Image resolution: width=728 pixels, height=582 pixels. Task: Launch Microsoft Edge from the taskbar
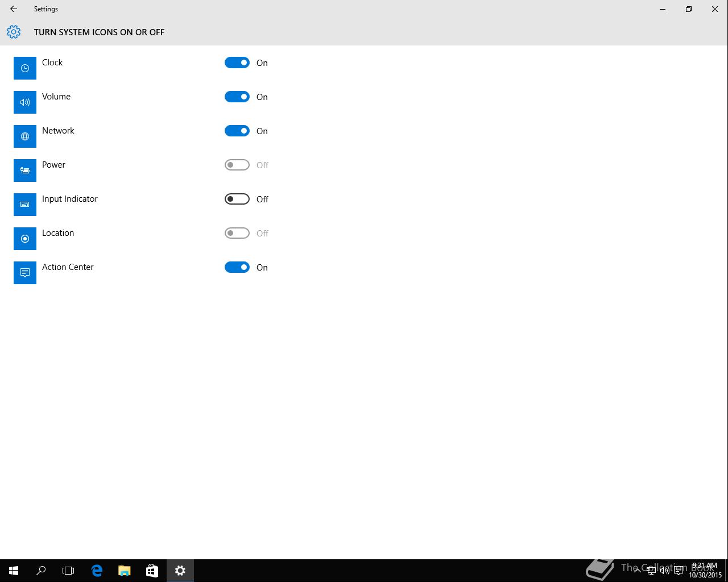coord(97,571)
